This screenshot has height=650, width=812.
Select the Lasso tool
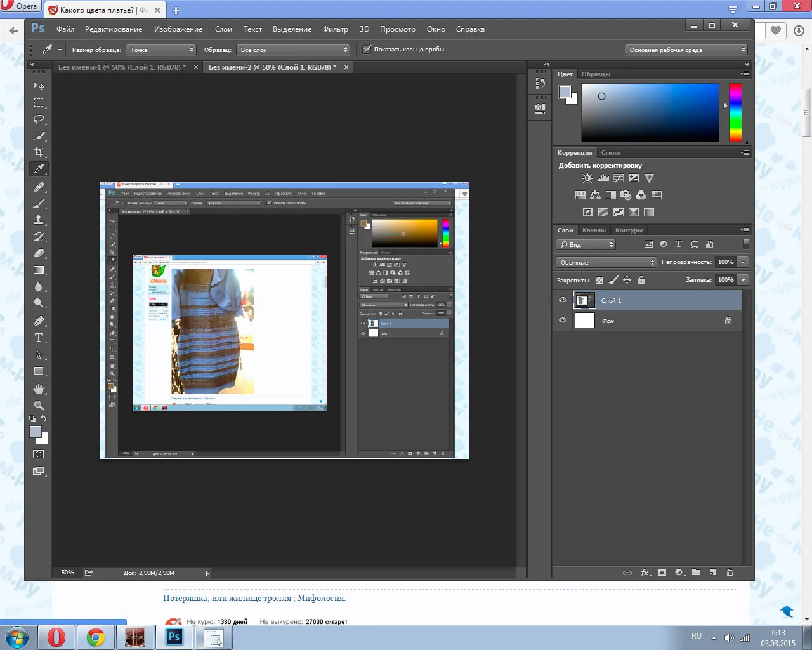[39, 119]
